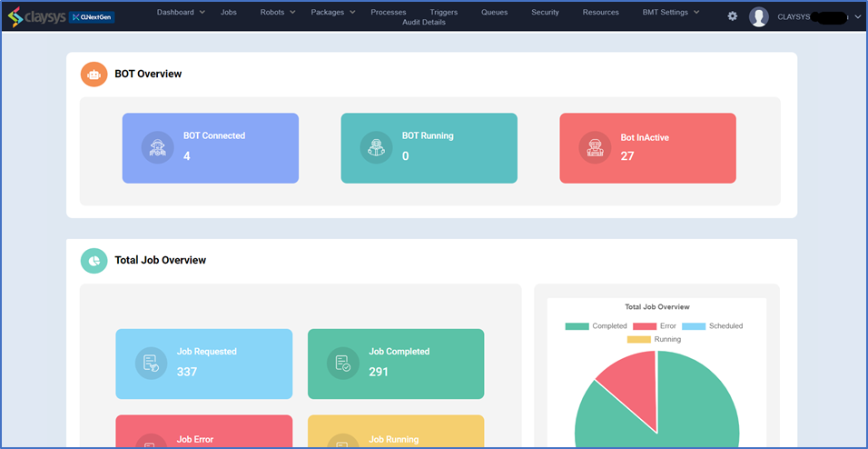868x449 pixels.
Task: Toggle the Completed legend color swatch
Action: 577,326
